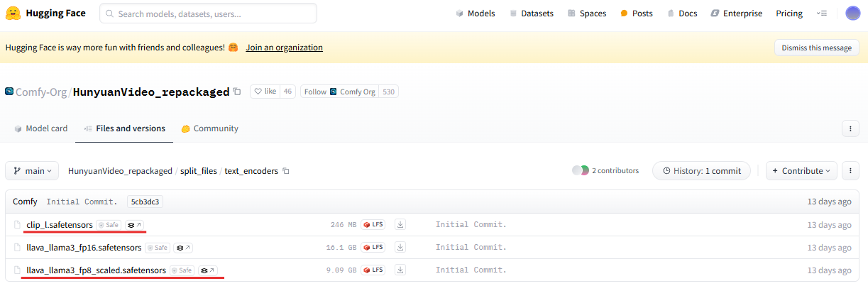868x286 pixels.
Task: Open the llava_llama3_fp8_scaled.safetensors viewer arrow icon
Action: (208, 270)
